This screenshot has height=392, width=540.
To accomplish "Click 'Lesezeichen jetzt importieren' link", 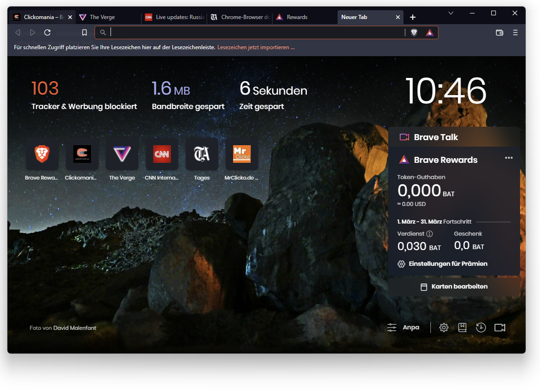I will 256,47.
